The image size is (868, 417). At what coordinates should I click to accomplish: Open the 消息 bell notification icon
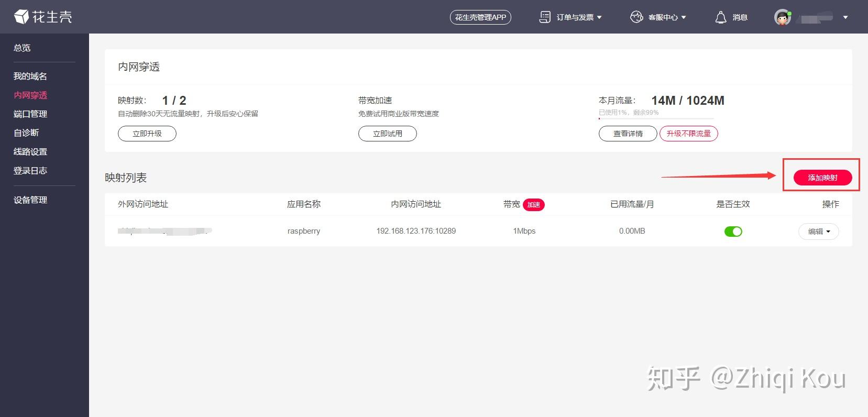coord(721,17)
